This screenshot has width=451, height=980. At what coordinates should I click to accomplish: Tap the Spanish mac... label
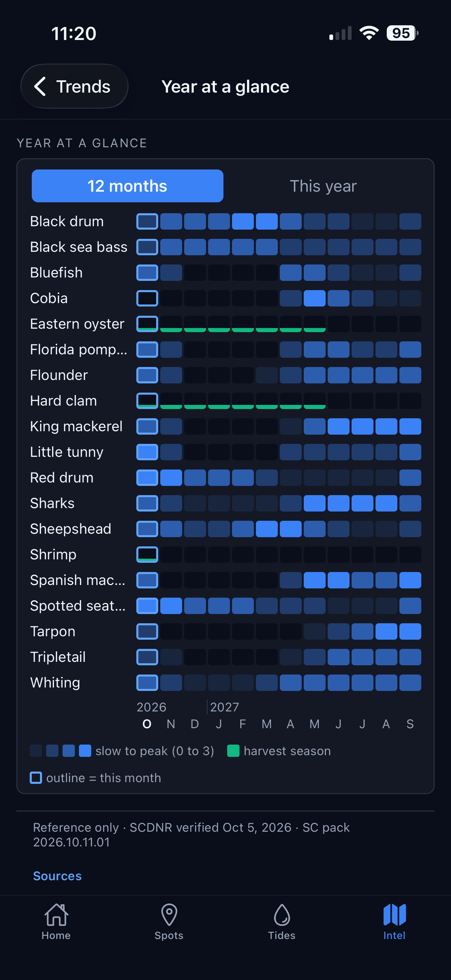click(x=78, y=580)
